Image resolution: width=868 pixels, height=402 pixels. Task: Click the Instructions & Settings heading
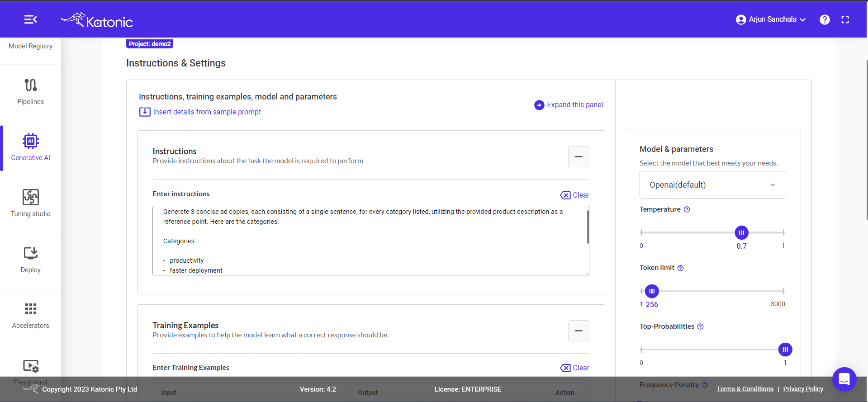coord(176,63)
